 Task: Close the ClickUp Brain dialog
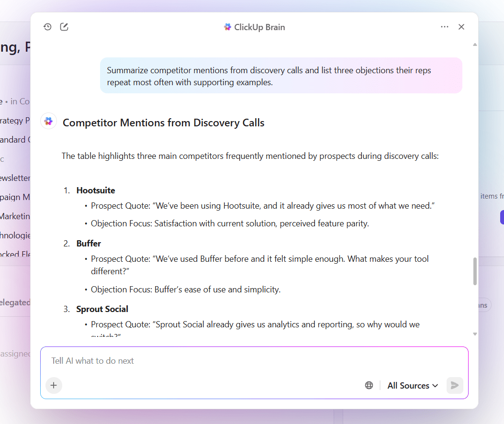coord(461,27)
